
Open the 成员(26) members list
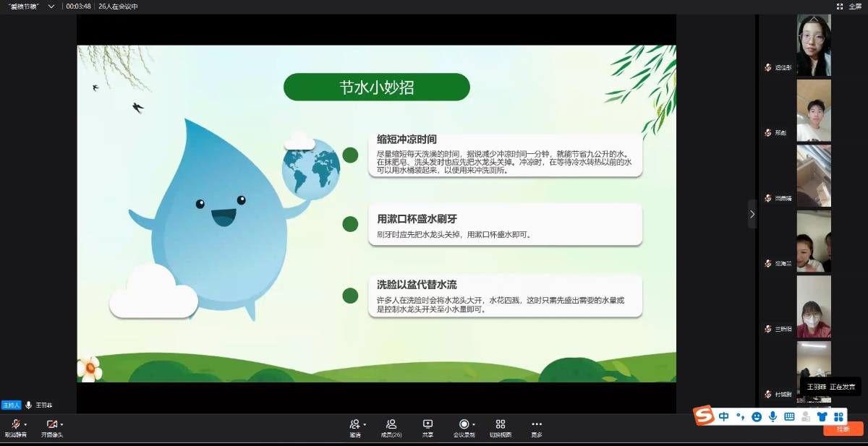(x=391, y=428)
